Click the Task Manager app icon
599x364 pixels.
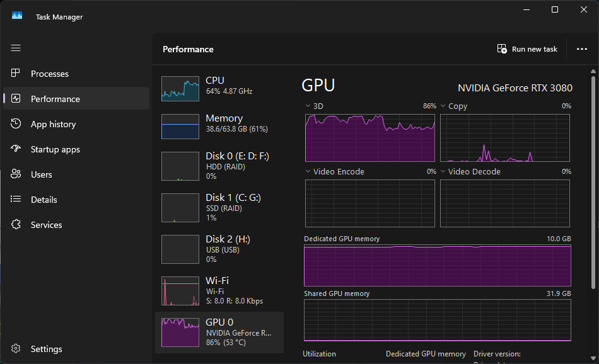(17, 16)
